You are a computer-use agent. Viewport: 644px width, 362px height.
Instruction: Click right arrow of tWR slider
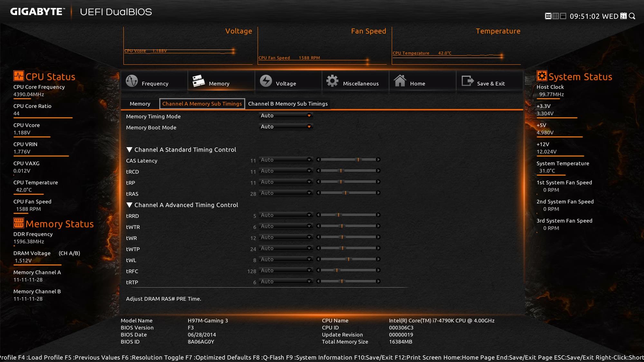[x=378, y=237]
